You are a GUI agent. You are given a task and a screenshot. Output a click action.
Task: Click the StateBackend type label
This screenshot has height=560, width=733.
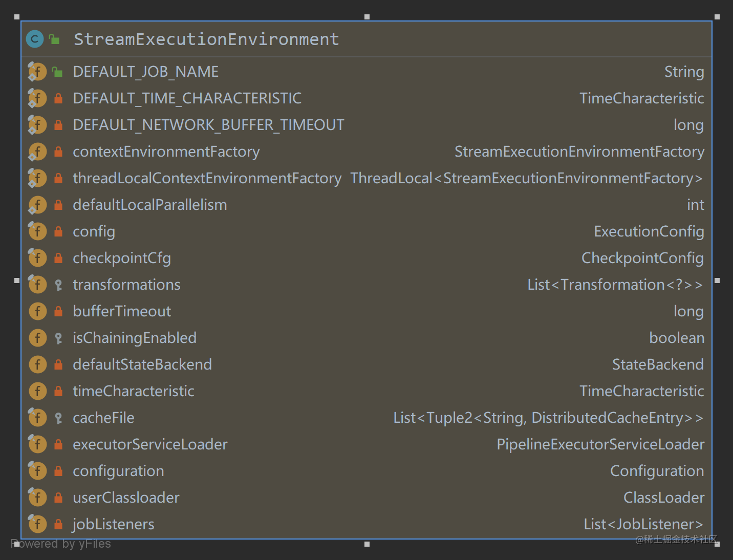tap(658, 364)
